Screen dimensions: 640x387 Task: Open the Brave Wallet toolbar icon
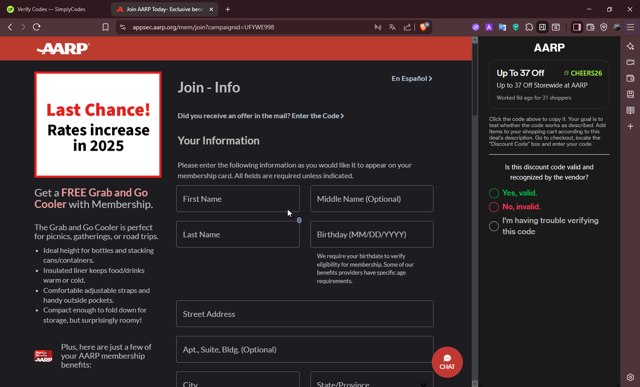click(x=590, y=27)
